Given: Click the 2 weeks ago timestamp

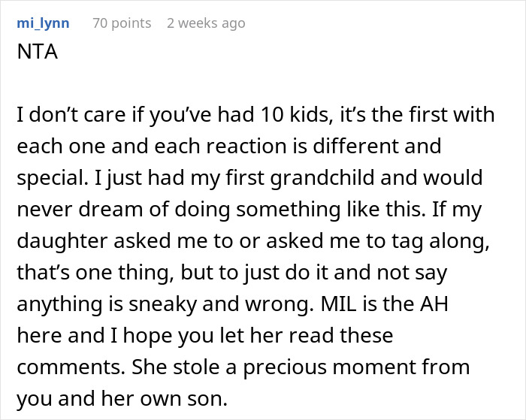Looking at the screenshot, I should coord(206,23).
